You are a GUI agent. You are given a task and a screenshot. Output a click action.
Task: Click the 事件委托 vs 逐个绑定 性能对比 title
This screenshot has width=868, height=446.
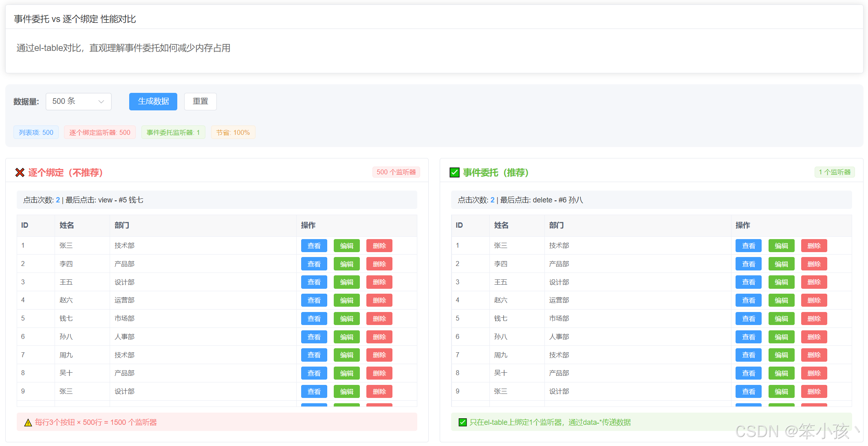coord(75,19)
